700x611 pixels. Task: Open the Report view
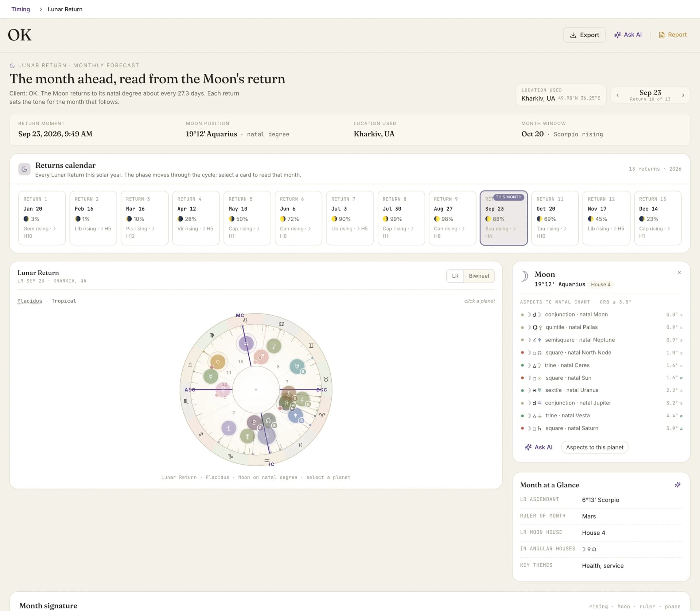click(x=672, y=35)
